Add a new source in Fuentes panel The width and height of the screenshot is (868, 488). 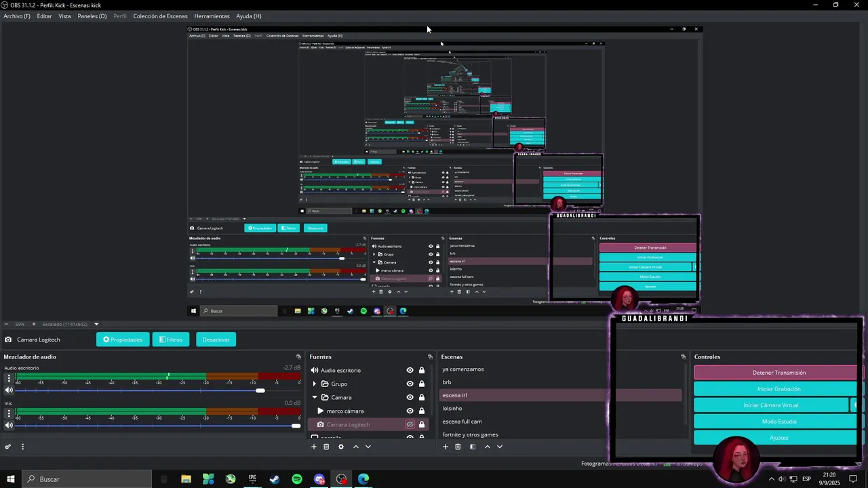[x=313, y=447]
